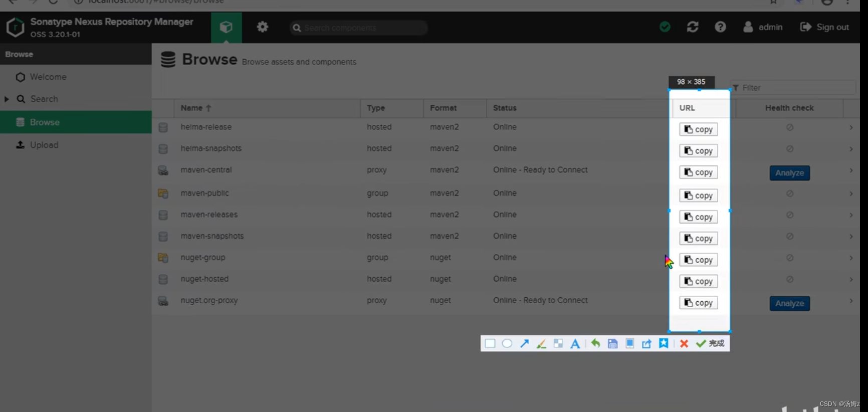The height and width of the screenshot is (412, 868).
Task: Copy URL for maven-central
Action: pyautogui.click(x=699, y=172)
